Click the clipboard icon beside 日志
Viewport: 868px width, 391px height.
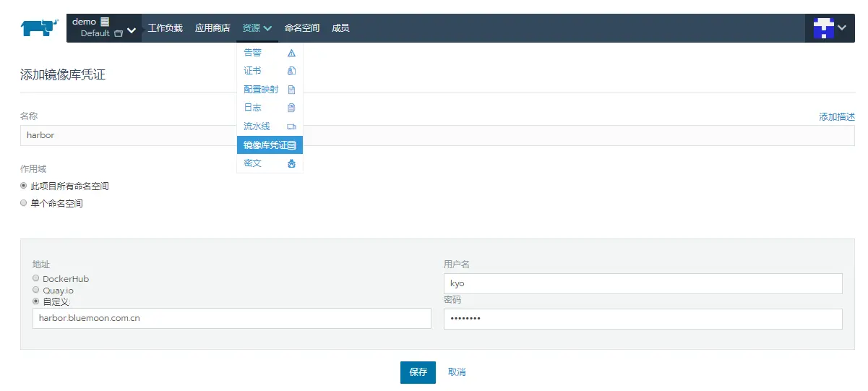[x=291, y=108]
